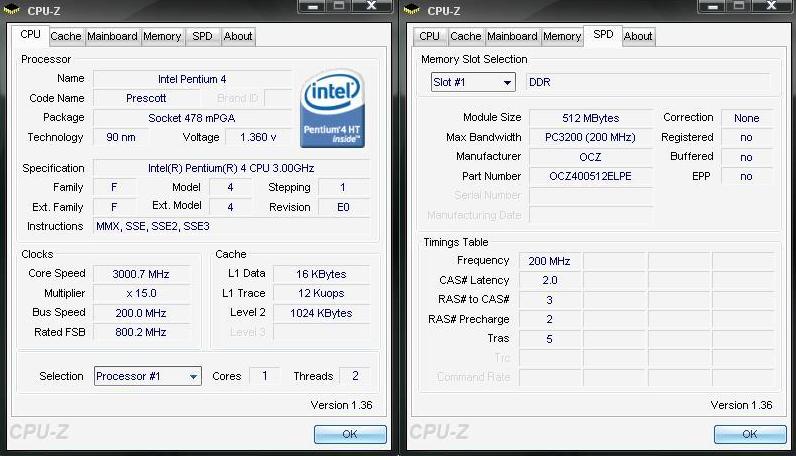This screenshot has height=456, width=796.
Task: Click the Intel Pentium 4 HT logo
Action: [x=333, y=109]
